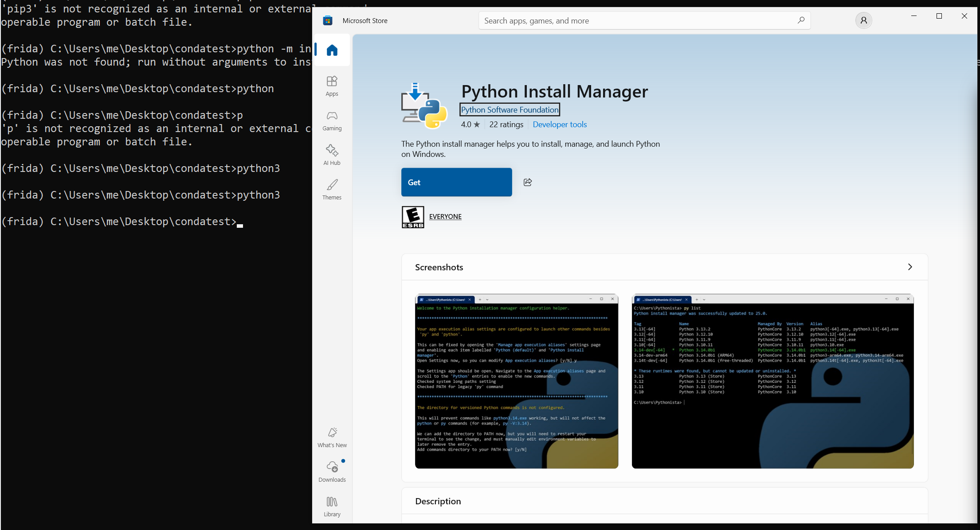Viewport: 980px width, 530px height.
Task: Open the Apps section
Action: click(332, 86)
